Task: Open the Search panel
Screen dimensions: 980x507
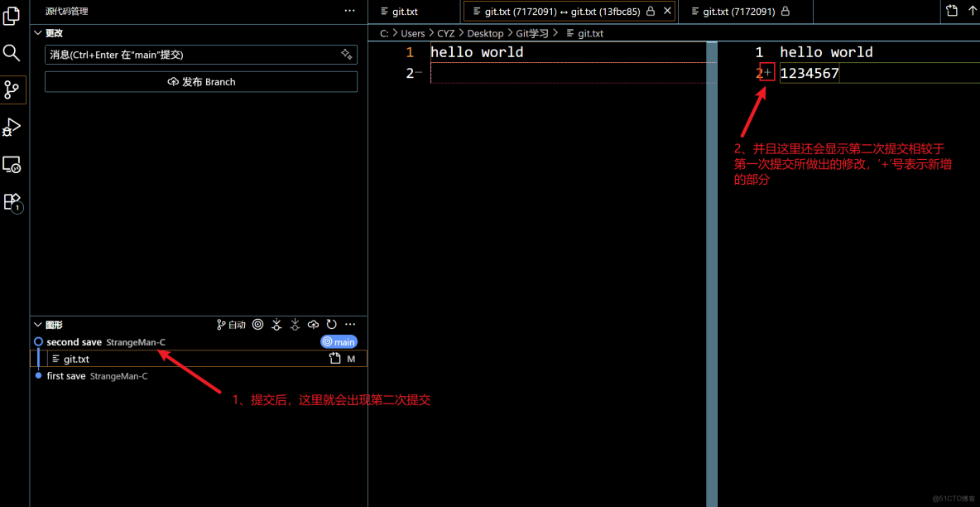Action: 12,51
